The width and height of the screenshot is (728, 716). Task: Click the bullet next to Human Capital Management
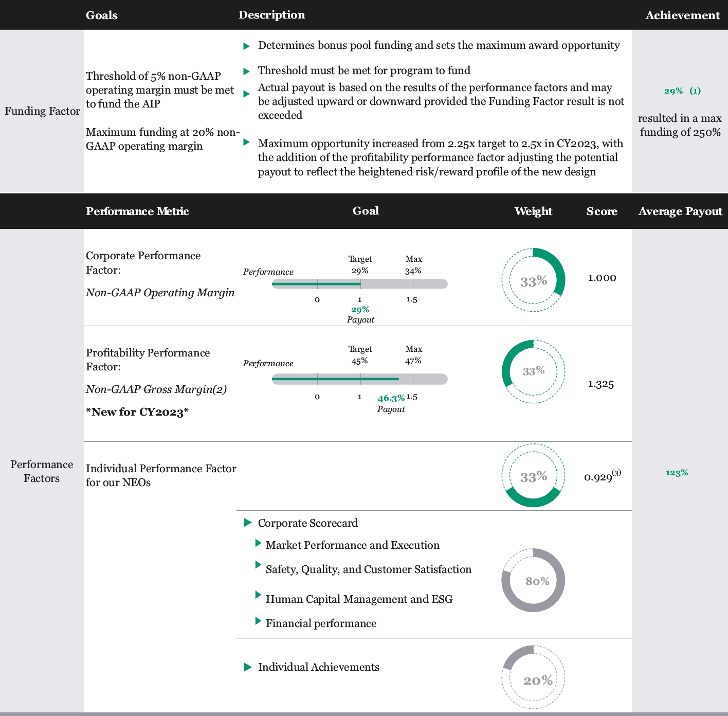point(258,595)
